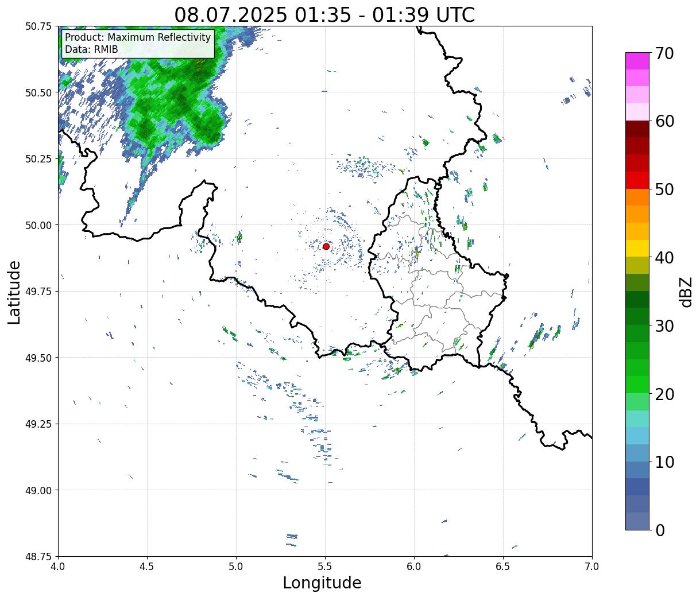Click the latitude tick label 49.75
The height and width of the screenshot is (597, 700).
click(x=38, y=292)
